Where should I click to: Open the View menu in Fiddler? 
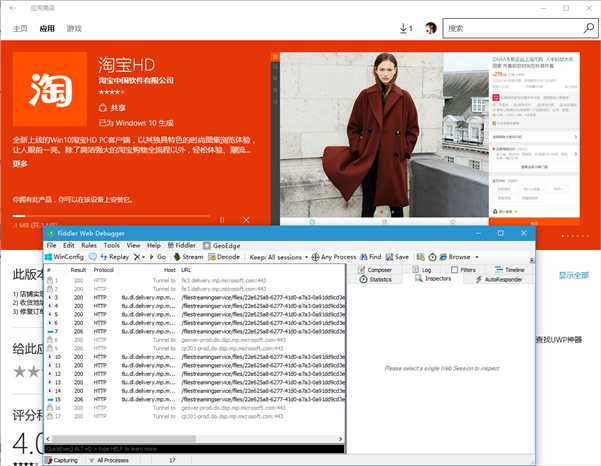[x=133, y=245]
